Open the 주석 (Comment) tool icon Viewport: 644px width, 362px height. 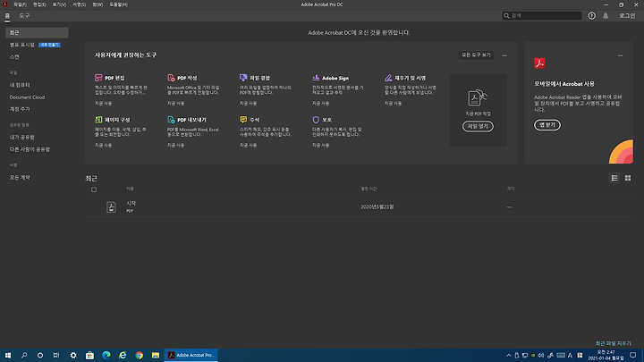(243, 120)
